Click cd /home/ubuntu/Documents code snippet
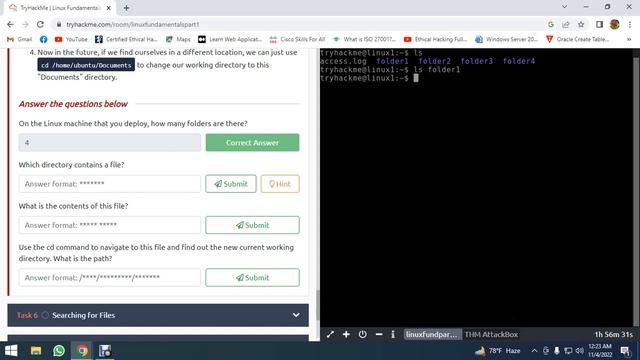 [86, 65]
